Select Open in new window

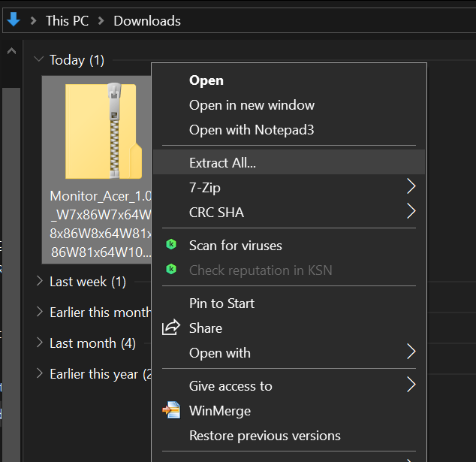pyautogui.click(x=252, y=105)
